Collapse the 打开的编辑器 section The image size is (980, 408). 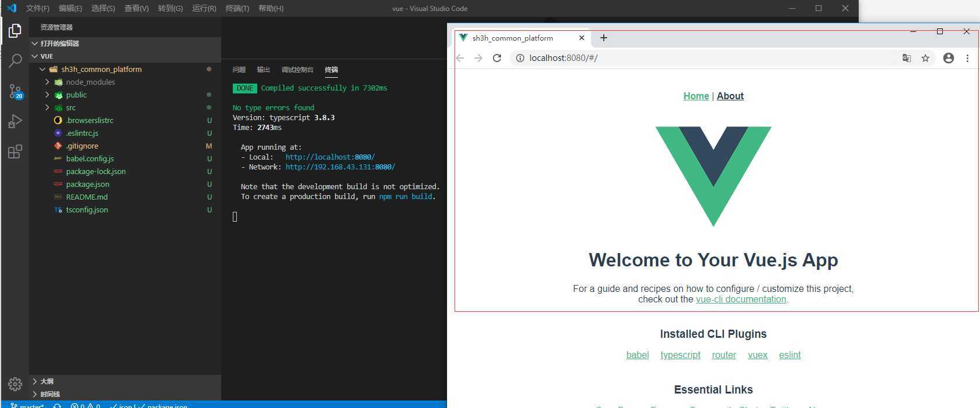point(35,44)
